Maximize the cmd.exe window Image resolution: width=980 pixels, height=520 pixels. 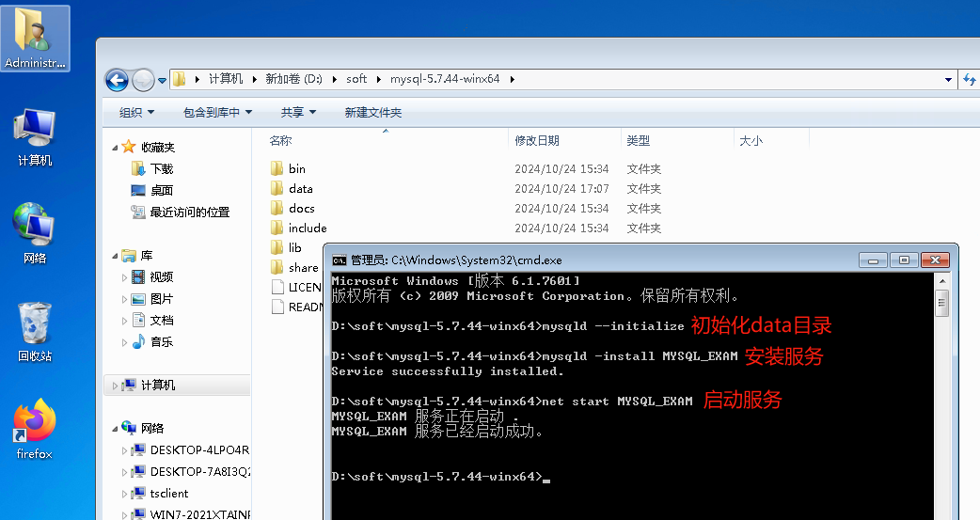point(904,260)
